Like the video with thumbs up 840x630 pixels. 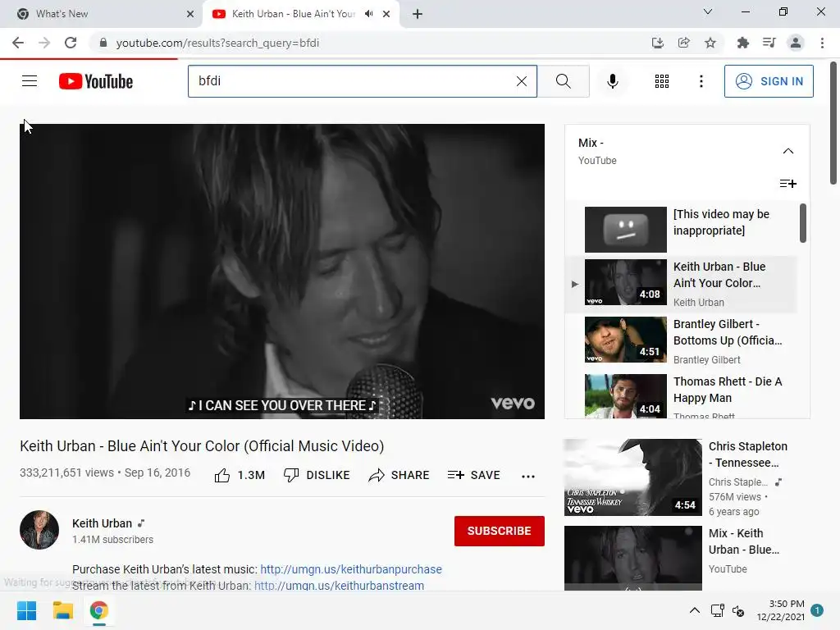(x=240, y=475)
